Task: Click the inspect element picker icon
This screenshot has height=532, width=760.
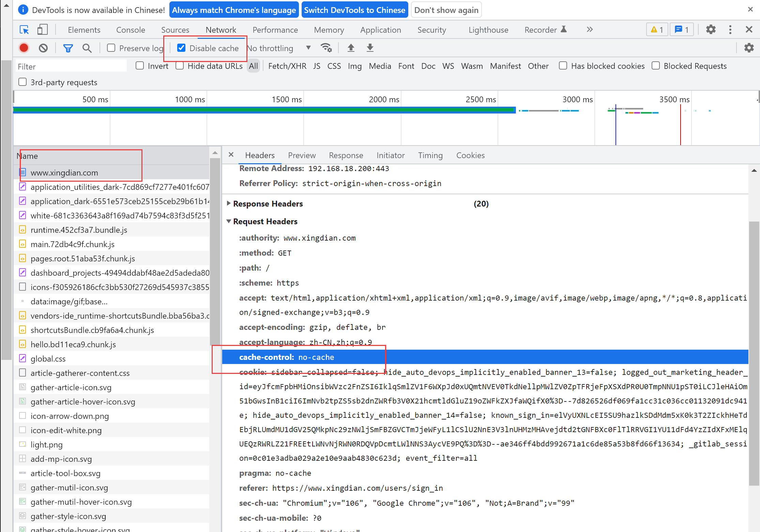Action: coord(24,30)
